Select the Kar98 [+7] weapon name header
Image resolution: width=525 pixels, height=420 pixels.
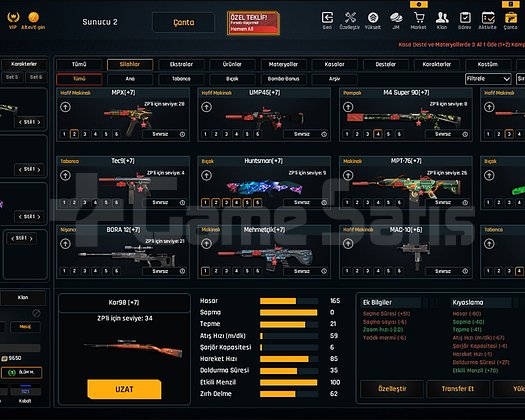pos(124,302)
